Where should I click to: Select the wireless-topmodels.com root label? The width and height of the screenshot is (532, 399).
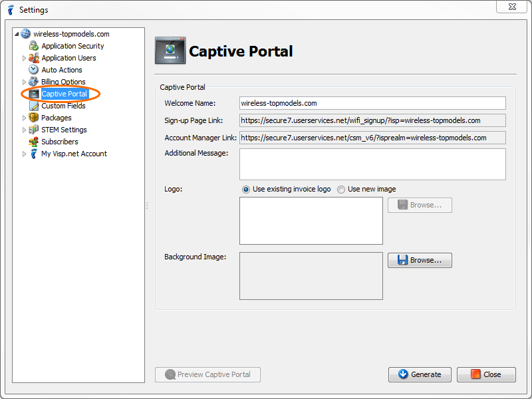(x=71, y=34)
